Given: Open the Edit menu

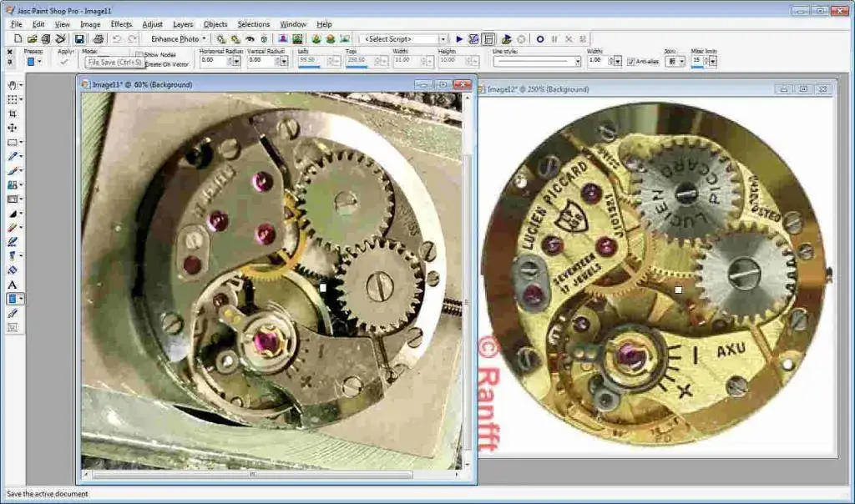Looking at the screenshot, I should 38,24.
